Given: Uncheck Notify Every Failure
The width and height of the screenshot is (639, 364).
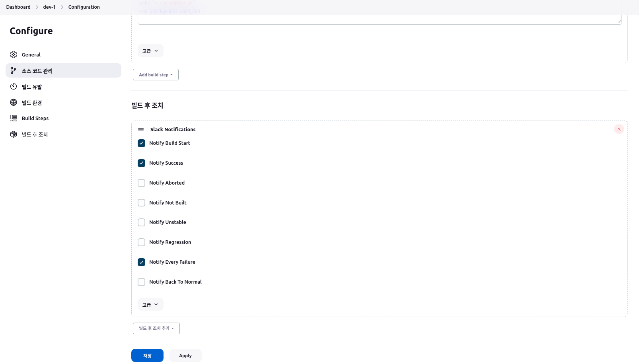Looking at the screenshot, I should (141, 262).
